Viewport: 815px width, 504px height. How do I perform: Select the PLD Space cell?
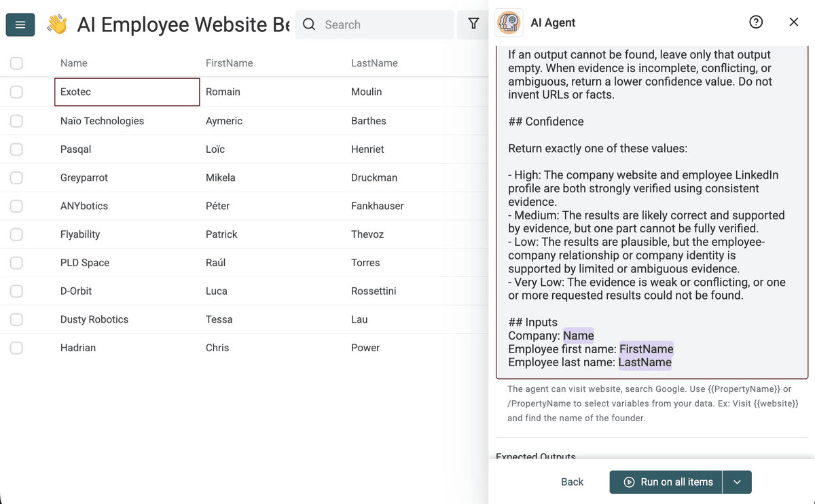[x=127, y=263]
